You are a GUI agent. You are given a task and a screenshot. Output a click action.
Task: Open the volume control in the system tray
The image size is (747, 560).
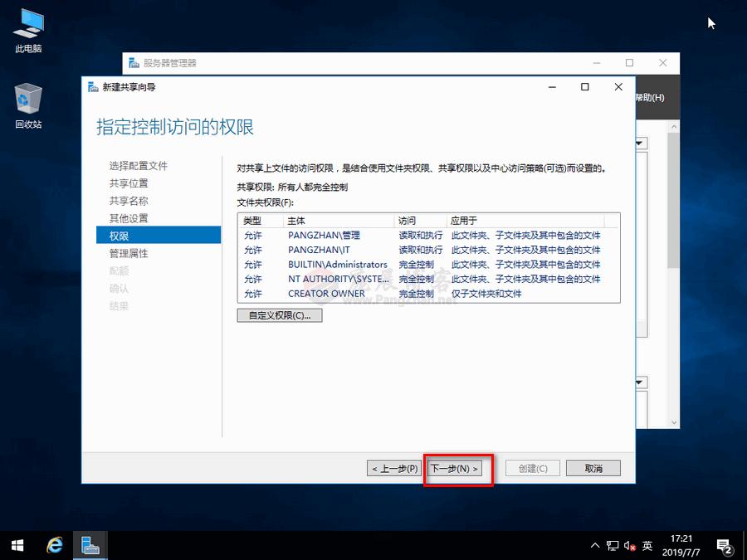pyautogui.click(x=628, y=546)
